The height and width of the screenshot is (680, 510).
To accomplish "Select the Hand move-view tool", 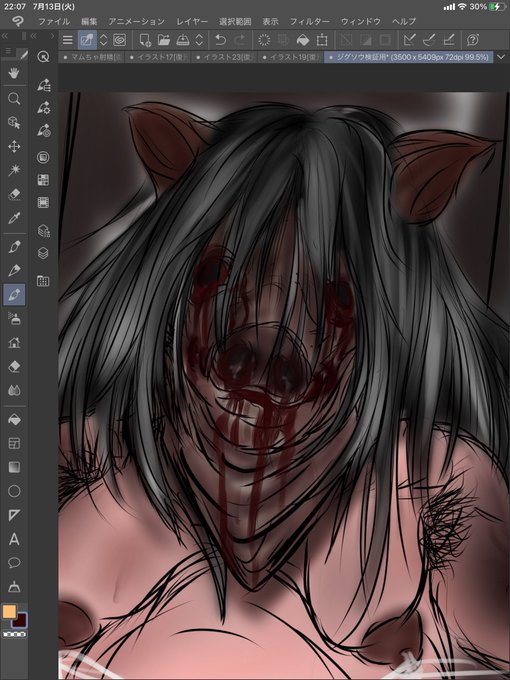I will click(14, 73).
